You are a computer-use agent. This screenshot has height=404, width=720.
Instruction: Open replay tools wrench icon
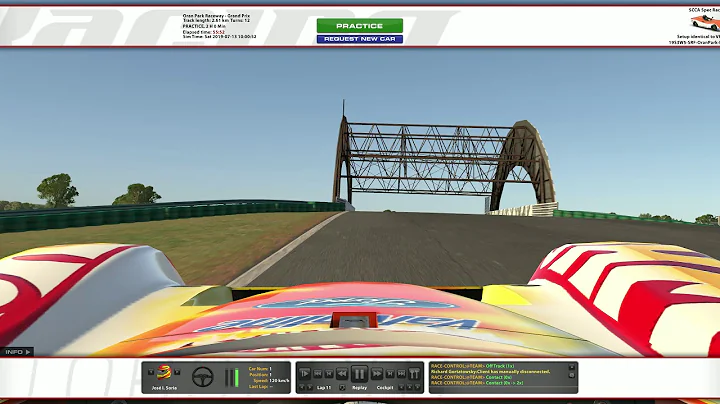point(414,374)
